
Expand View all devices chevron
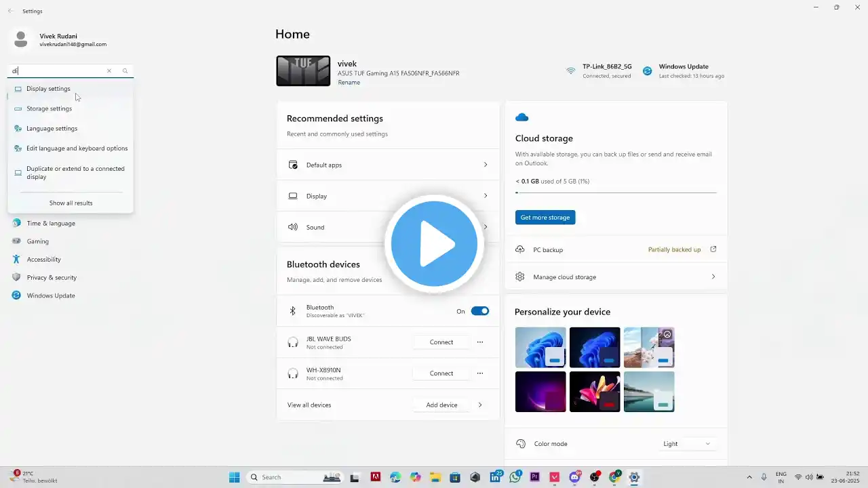coord(480,405)
